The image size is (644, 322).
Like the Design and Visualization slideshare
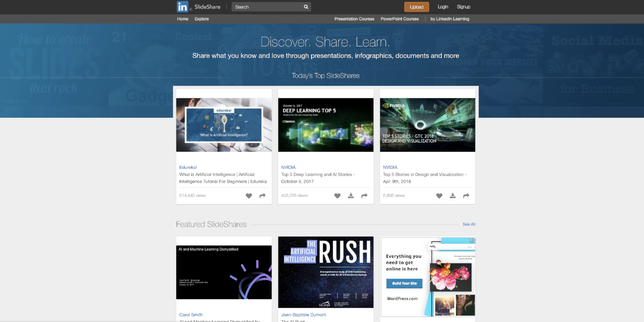[x=439, y=196]
